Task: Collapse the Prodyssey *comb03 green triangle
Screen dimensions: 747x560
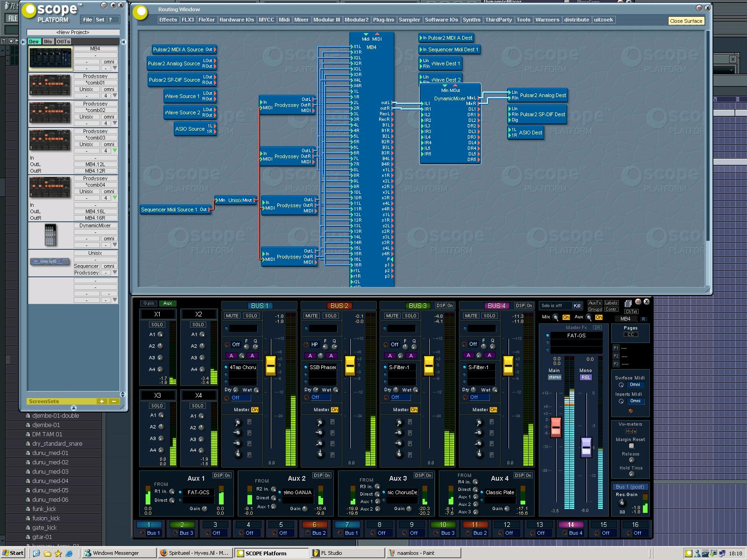Action: [114, 151]
